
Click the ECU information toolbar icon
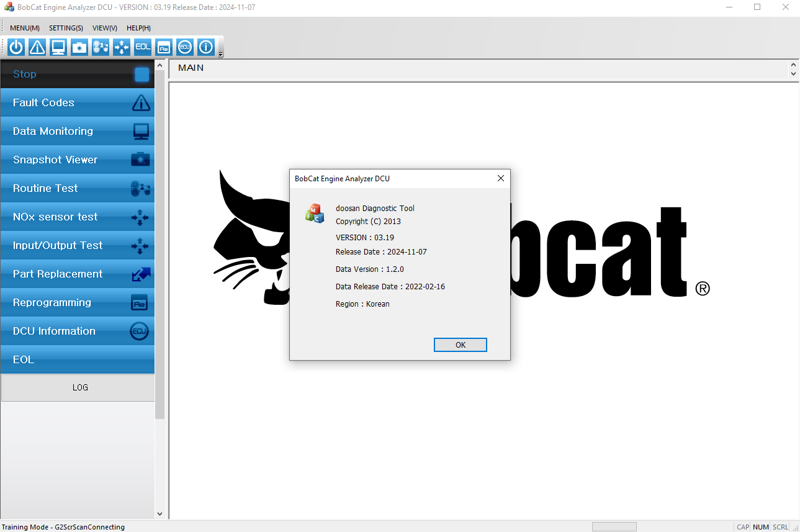tap(185, 47)
